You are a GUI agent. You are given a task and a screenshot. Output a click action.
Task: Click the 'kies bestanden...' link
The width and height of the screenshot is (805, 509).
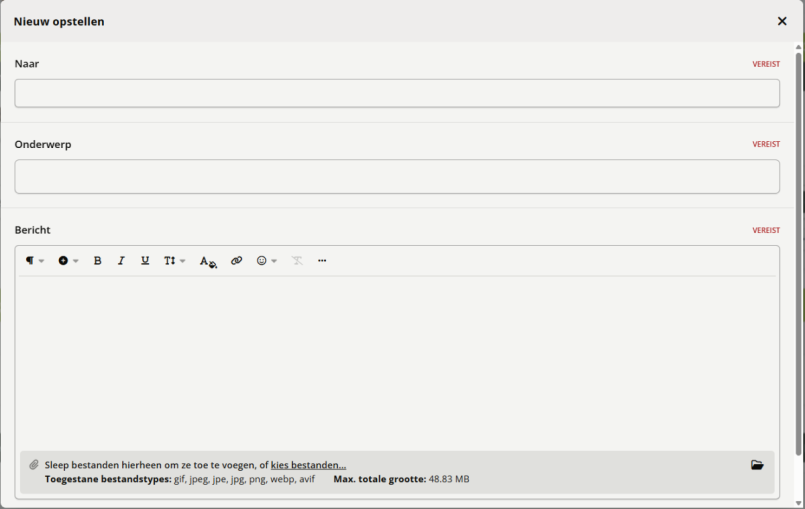tap(308, 465)
